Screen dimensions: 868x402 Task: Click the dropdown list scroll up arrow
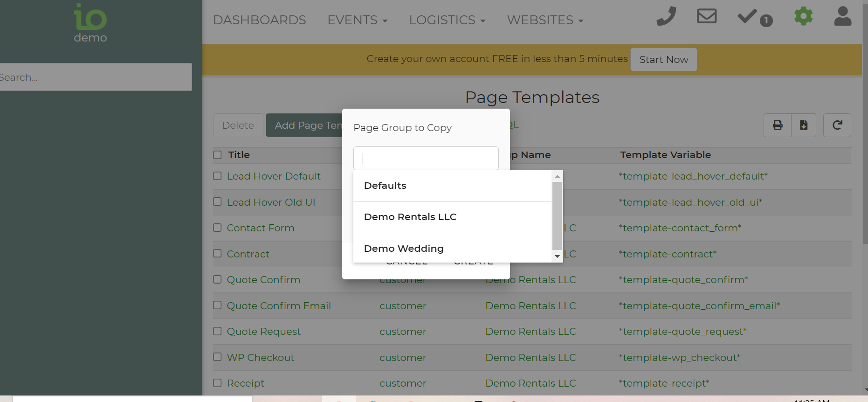point(557,176)
